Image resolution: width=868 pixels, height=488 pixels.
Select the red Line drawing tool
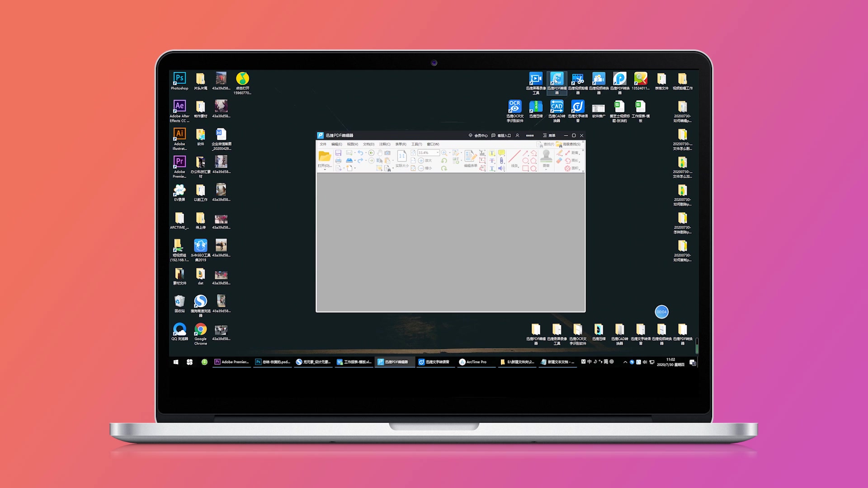[514, 157]
